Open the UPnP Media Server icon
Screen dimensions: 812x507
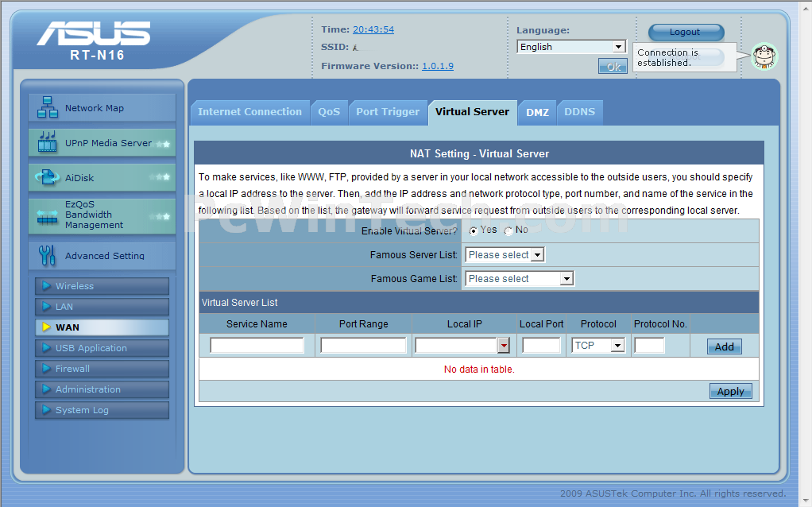48,143
